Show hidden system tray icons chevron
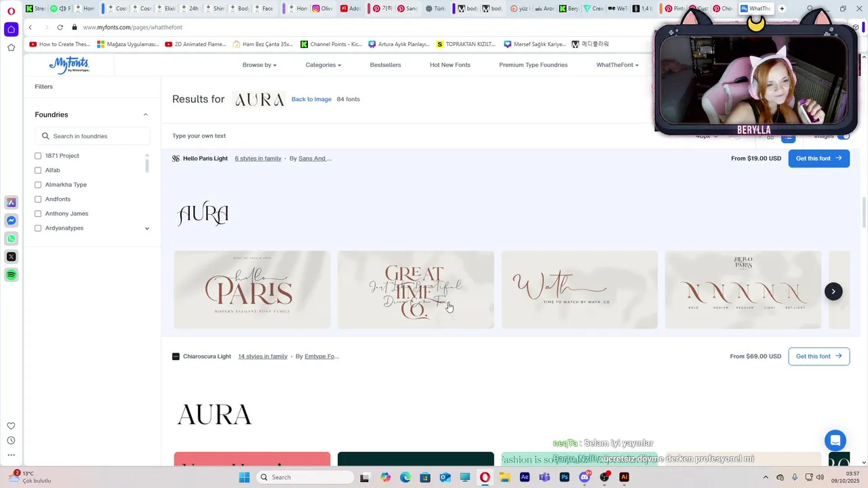The width and height of the screenshot is (868, 488). pyautogui.click(x=766, y=477)
